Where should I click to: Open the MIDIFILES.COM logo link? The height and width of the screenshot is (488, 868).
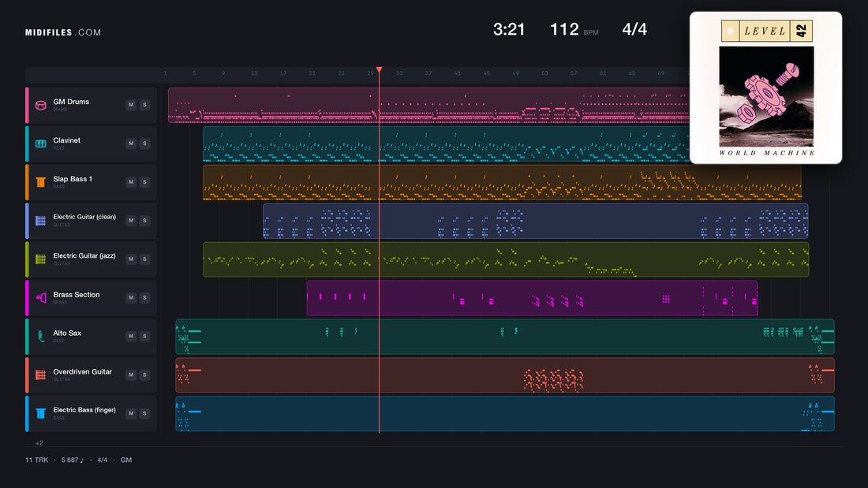tap(63, 32)
